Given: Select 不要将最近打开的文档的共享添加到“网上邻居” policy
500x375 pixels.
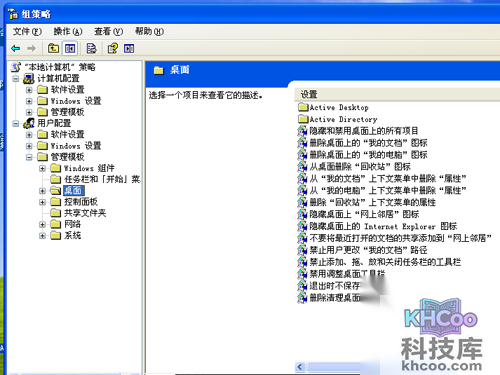Looking at the screenshot, I should point(401,238).
